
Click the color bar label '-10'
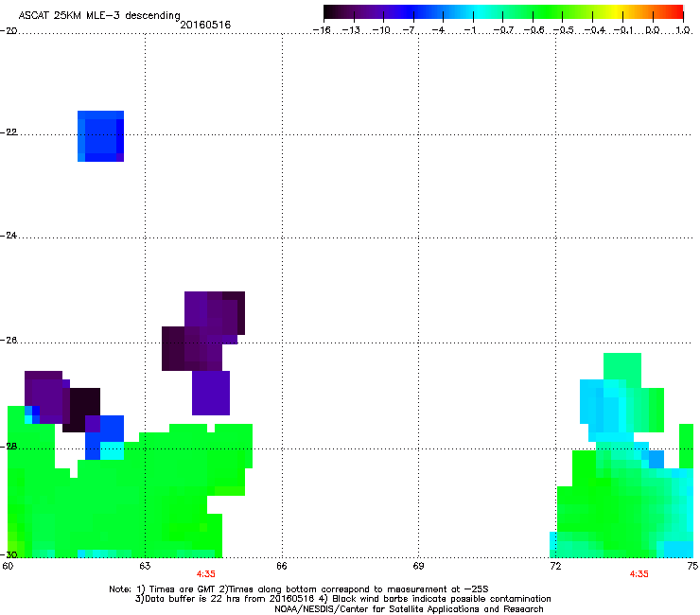tap(381, 30)
